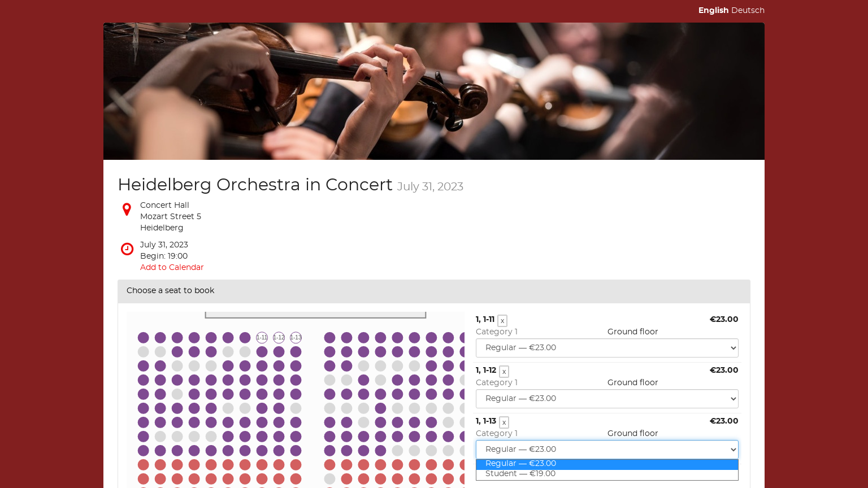Screen dimensions: 868x488
Task: Remove seat 1-11 with its x button
Action: click(502, 321)
